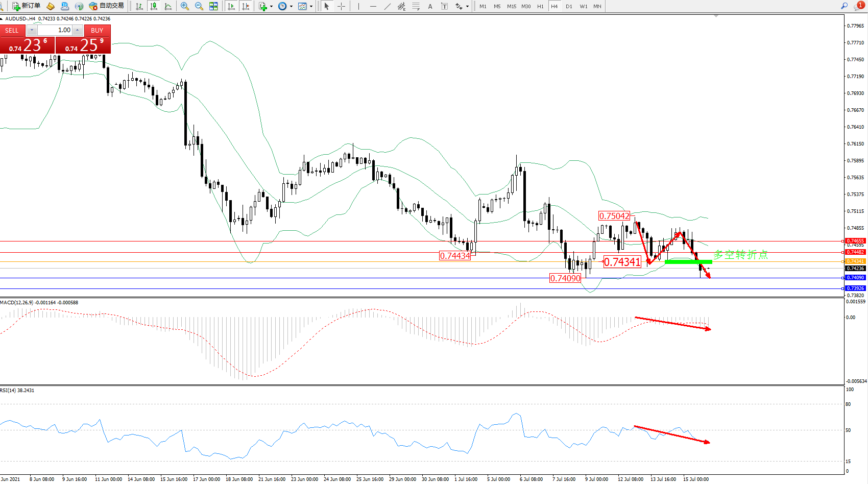
Task: Toggle 自动交易 auto trading
Action: tap(107, 6)
